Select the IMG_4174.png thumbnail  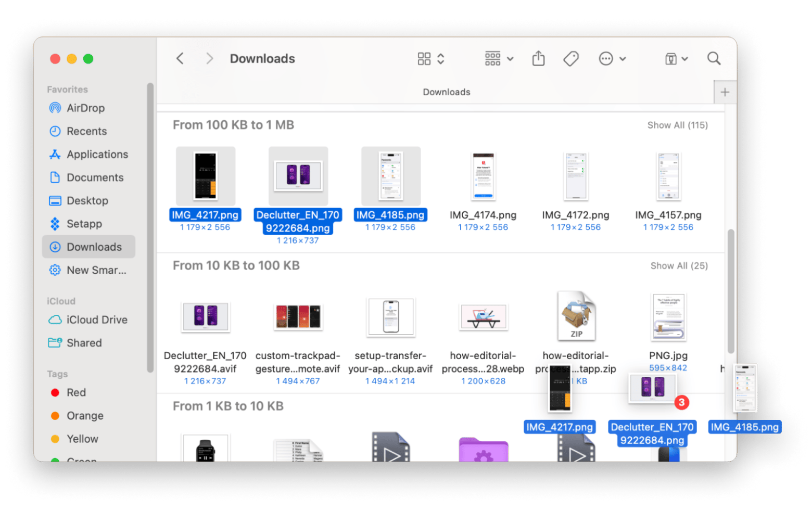(x=483, y=177)
